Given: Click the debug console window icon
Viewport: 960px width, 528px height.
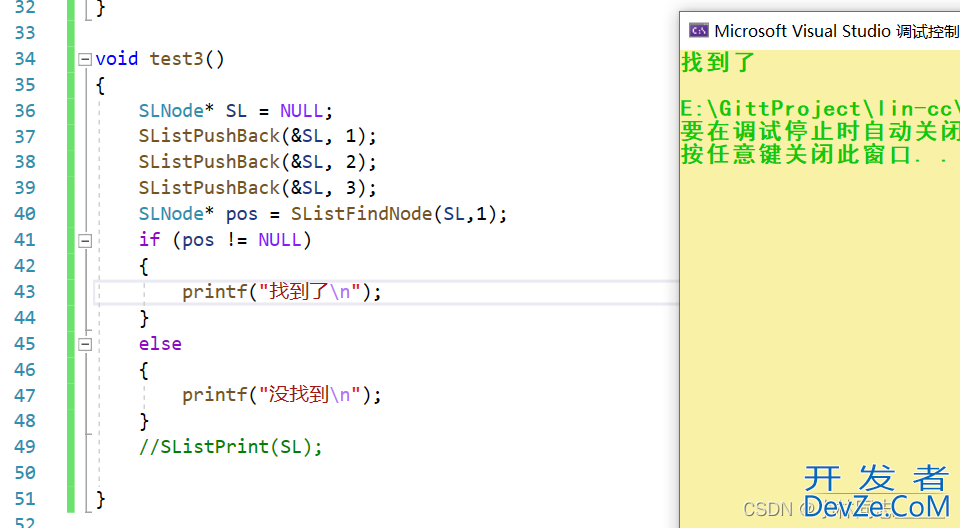Looking at the screenshot, I should click(x=699, y=31).
